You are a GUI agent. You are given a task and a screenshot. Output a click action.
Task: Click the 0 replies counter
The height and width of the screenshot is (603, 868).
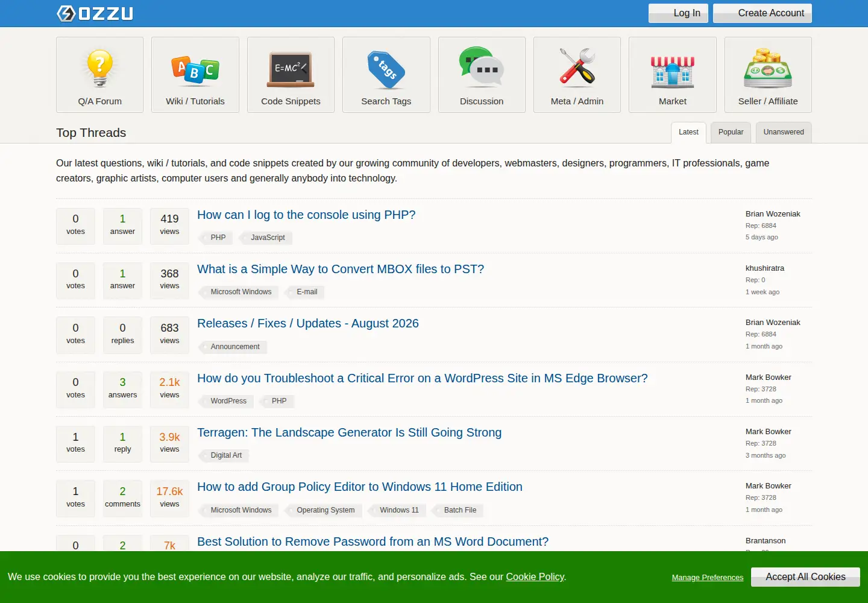pyautogui.click(x=122, y=335)
